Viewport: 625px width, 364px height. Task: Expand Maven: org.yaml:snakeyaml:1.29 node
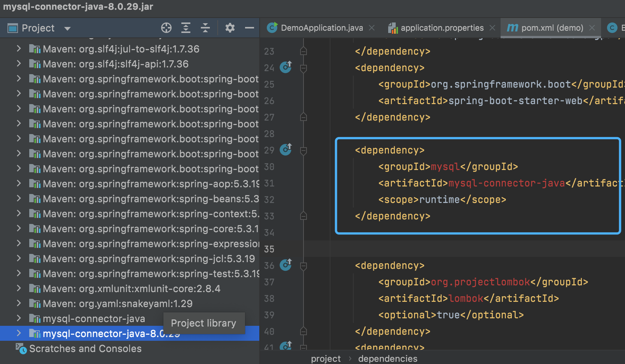19,303
